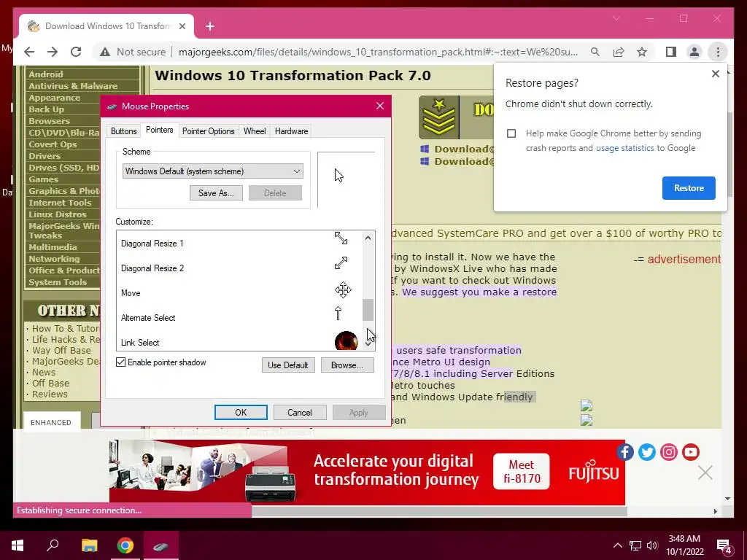Cancel the Mouse Properties dialog
This screenshot has width=747, height=560.
tap(300, 413)
